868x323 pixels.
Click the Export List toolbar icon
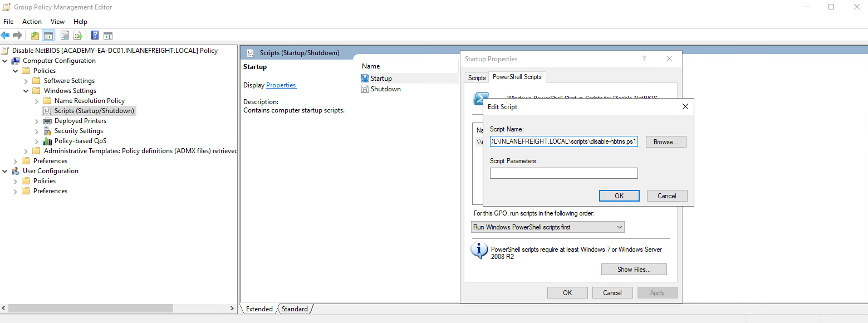point(78,36)
